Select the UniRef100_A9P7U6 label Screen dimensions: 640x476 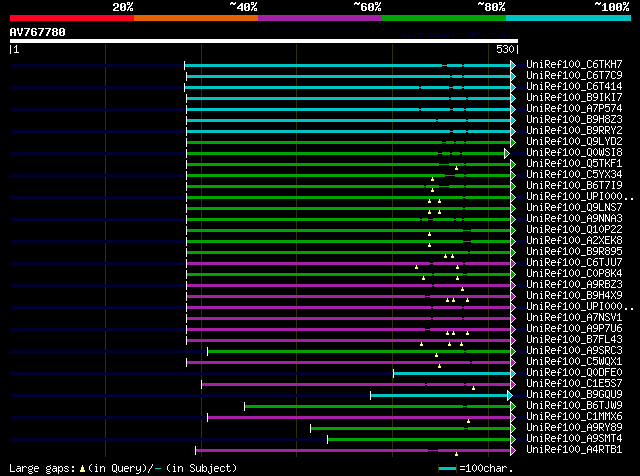click(x=574, y=329)
